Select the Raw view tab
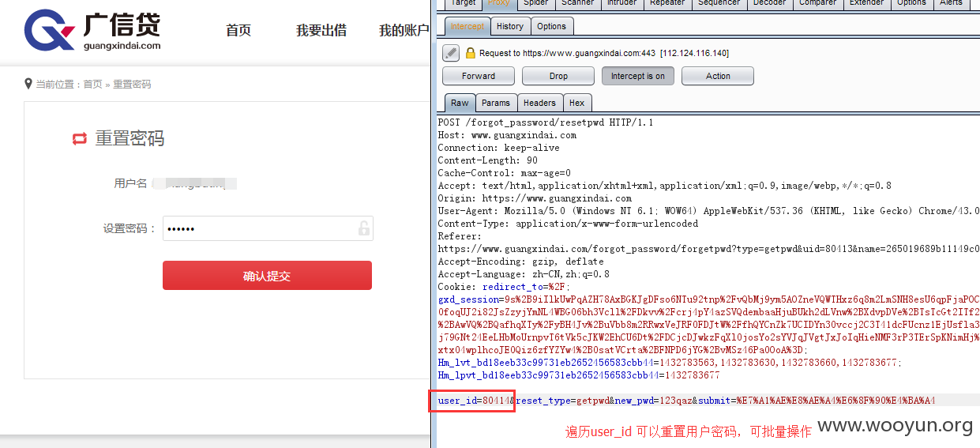980x448 pixels. pos(460,103)
